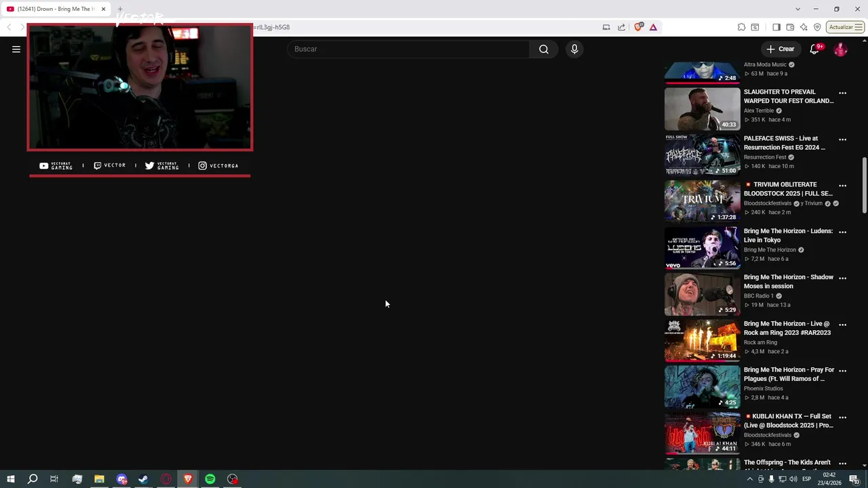This screenshot has width=868, height=488.
Task: Open the Brave VPN shield icon
Action: pyautogui.click(x=817, y=27)
